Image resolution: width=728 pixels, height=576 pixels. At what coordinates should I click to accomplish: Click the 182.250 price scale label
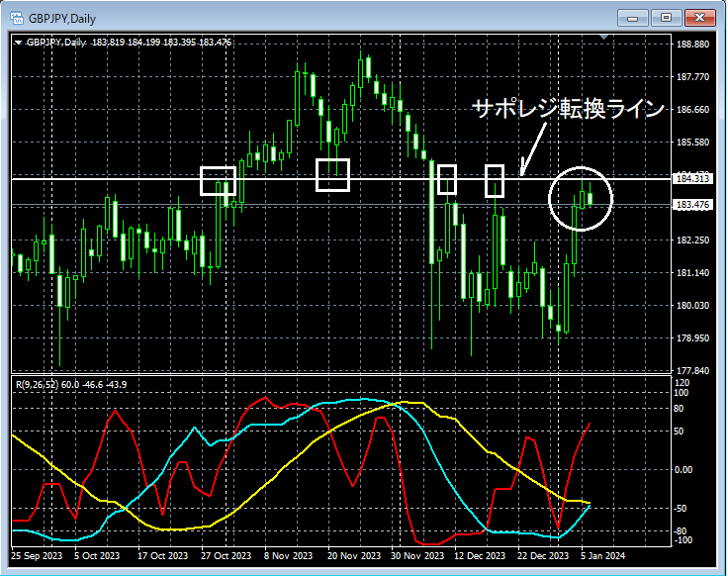pyautogui.click(x=692, y=240)
